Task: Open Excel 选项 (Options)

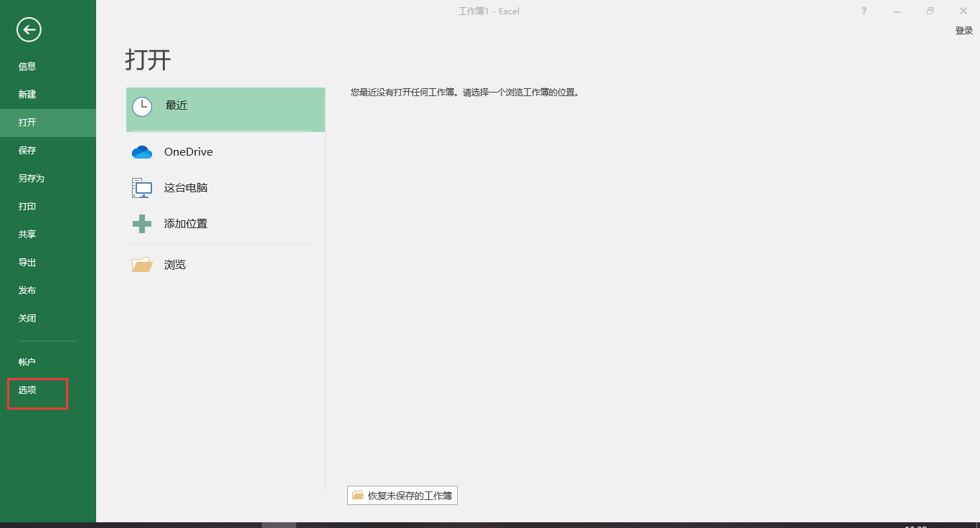Action: pyautogui.click(x=27, y=390)
